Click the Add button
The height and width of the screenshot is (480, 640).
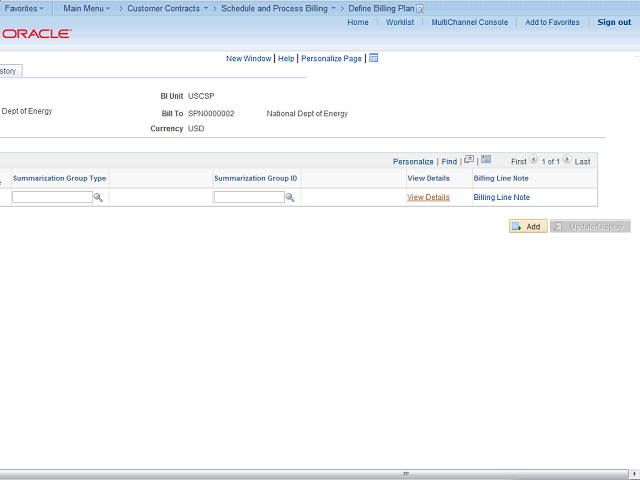[528, 226]
